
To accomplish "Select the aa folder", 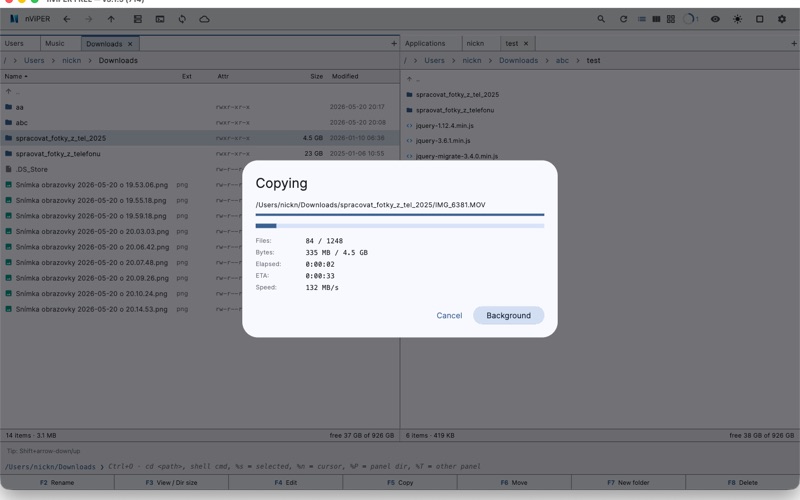I will pos(199,107).
